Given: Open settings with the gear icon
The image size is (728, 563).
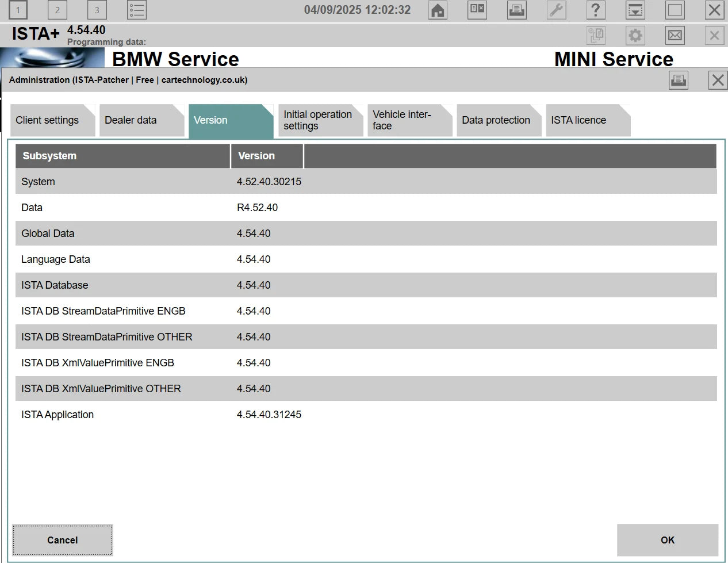Looking at the screenshot, I should pyautogui.click(x=635, y=35).
